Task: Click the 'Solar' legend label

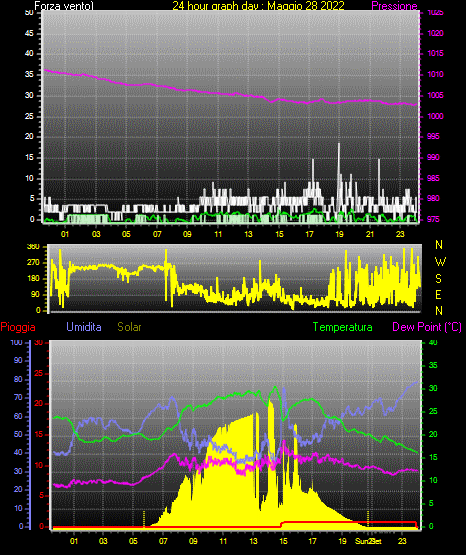Action: [x=130, y=327]
